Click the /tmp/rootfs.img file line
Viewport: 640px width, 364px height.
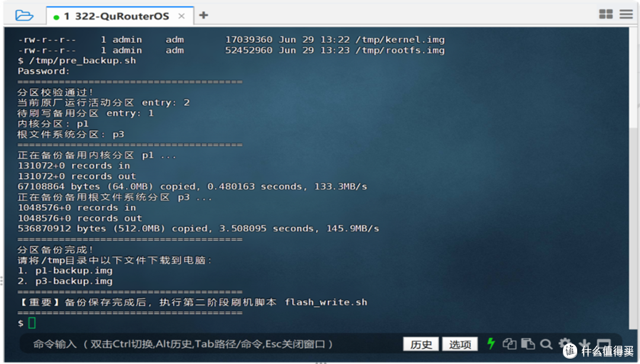[231, 50]
